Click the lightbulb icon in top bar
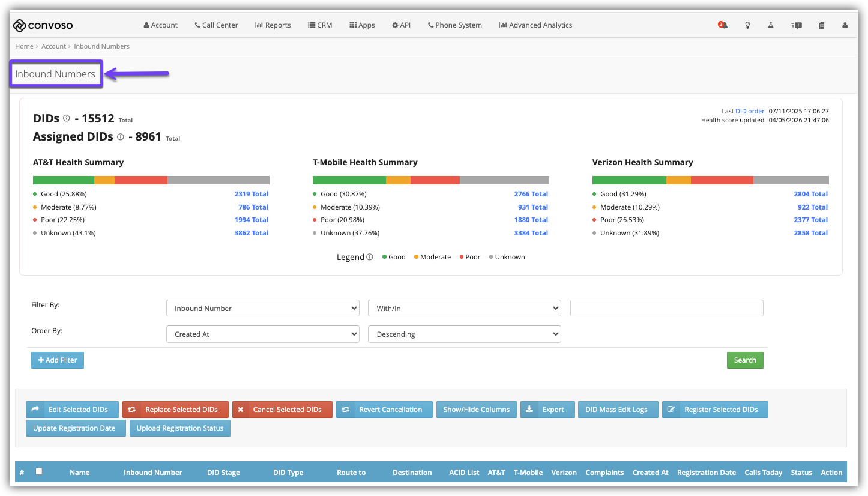Image resolution: width=868 pixels, height=496 pixels. pos(747,25)
